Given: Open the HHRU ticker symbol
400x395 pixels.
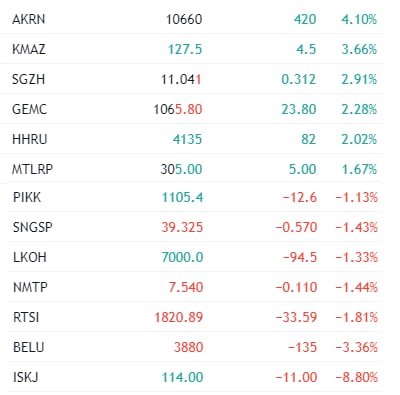Looking at the screenshot, I should coord(30,139).
